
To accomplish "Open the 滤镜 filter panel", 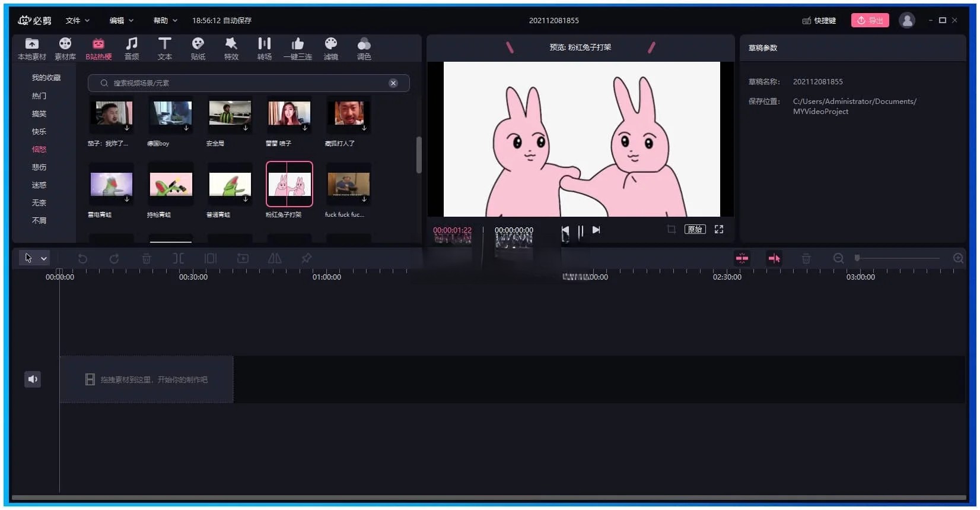I will (330, 48).
